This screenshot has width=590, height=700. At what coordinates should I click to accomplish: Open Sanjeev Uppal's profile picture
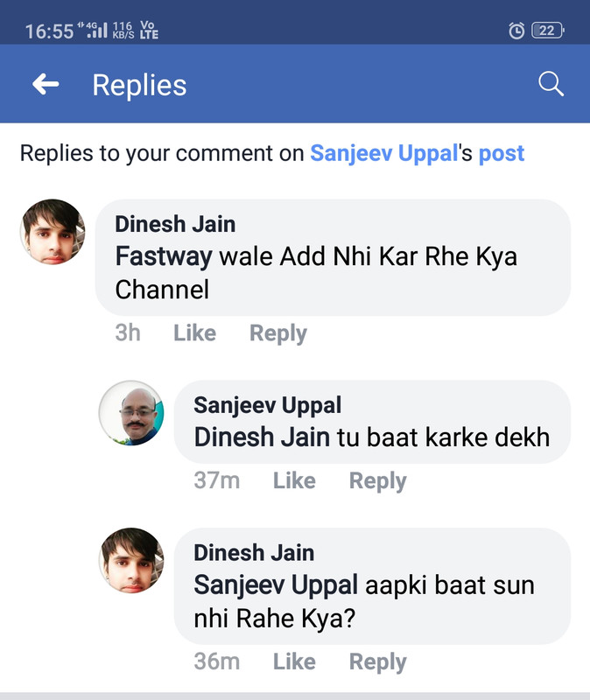(131, 413)
